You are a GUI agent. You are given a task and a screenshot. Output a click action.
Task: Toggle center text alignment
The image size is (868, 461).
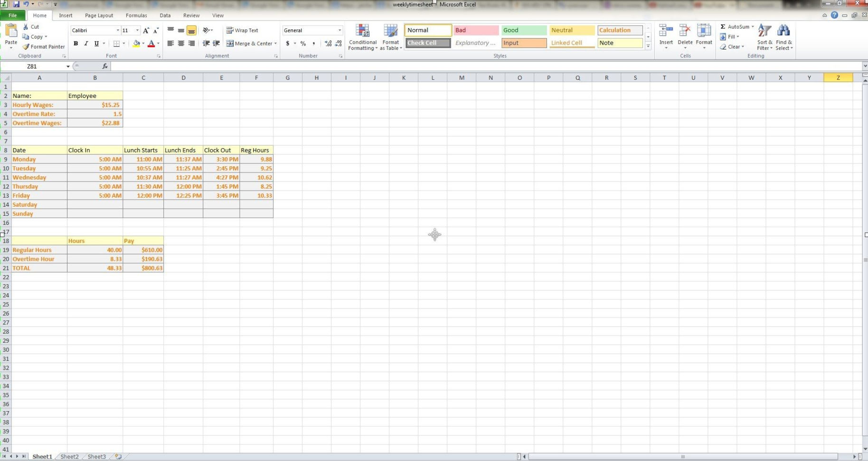[x=180, y=43]
